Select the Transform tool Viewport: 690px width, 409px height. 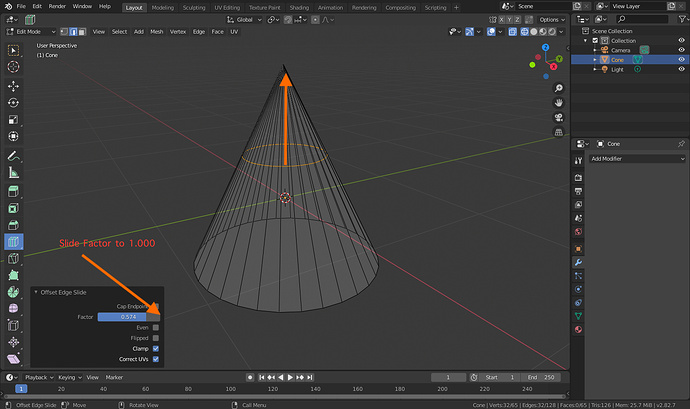pyautogui.click(x=14, y=136)
